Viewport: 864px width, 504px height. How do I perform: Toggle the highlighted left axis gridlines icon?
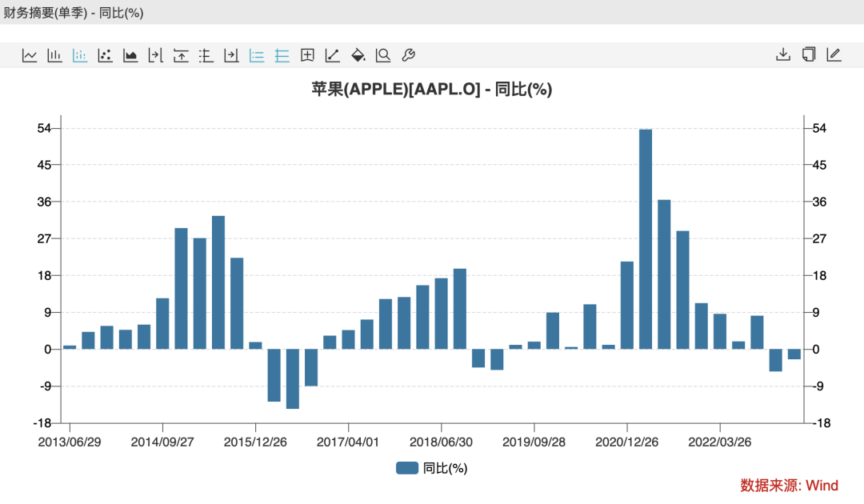pyautogui.click(x=257, y=55)
